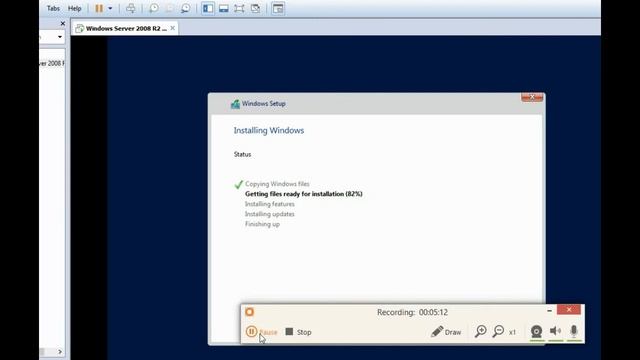Close the Windows Server 2008 R2 tab
This screenshot has height=360, width=640.
(x=173, y=28)
